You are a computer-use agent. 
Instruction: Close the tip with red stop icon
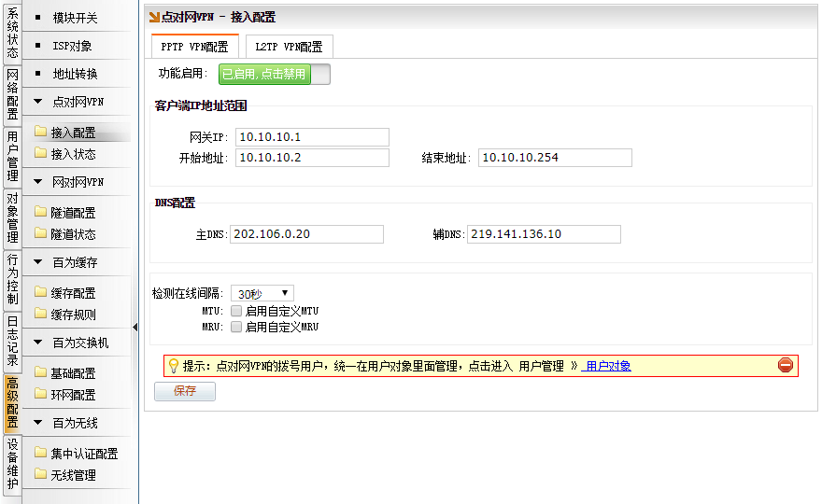pos(785,366)
